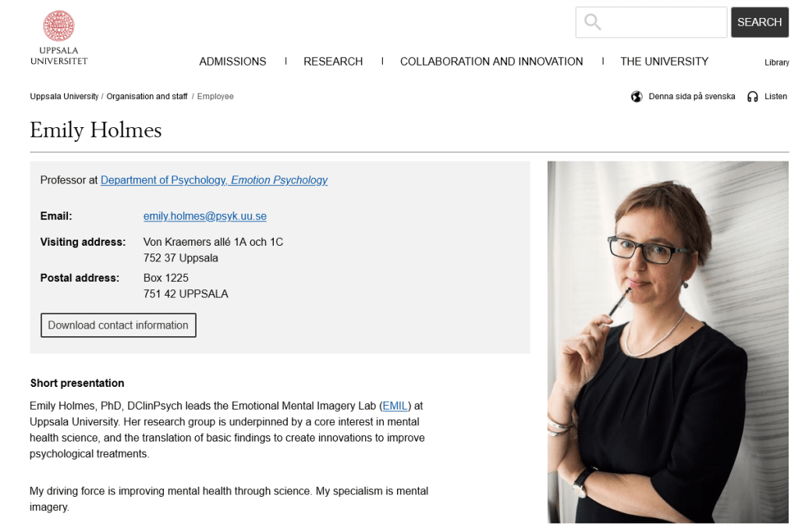
Task: Open The University menu
Action: [664, 62]
